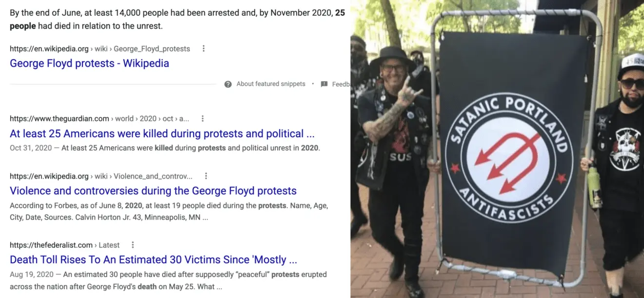Click the question mark icon for featured snippets
644x298 pixels.
coord(228,84)
